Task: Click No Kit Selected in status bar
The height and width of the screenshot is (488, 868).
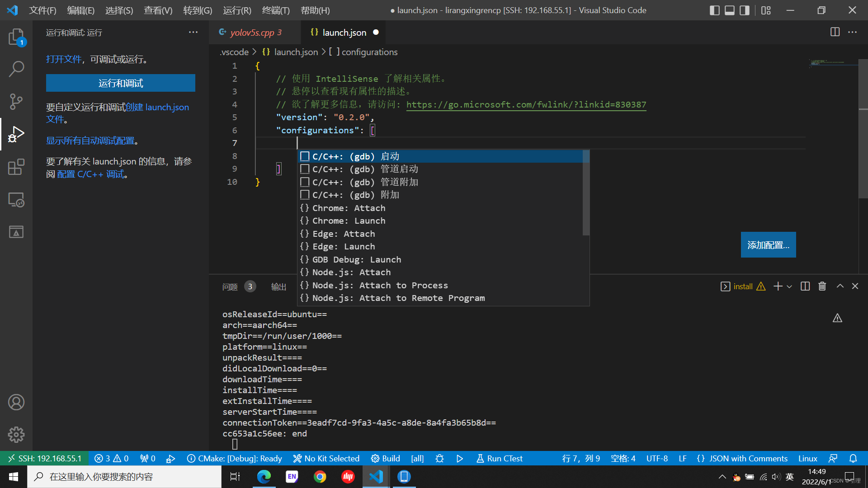Action: click(326, 459)
